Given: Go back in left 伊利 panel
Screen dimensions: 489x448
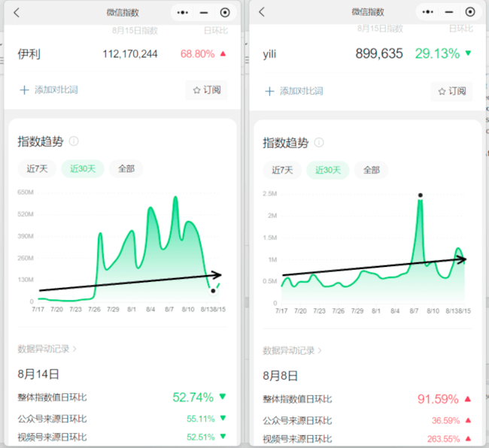Looking at the screenshot, I should 17,13.
